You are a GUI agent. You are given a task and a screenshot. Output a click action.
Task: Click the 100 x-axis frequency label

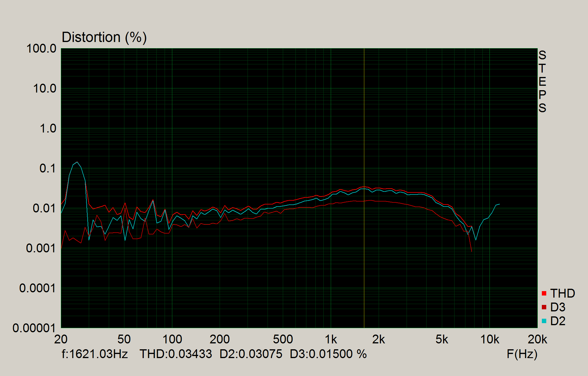click(x=172, y=339)
